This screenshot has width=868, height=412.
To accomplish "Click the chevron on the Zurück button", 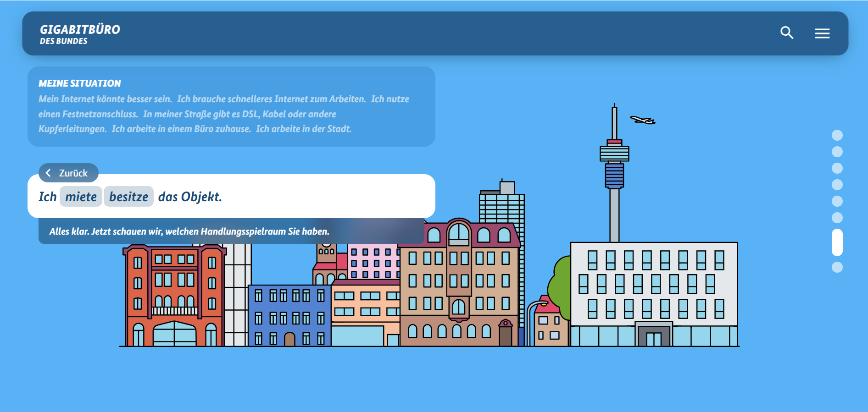I will point(48,173).
